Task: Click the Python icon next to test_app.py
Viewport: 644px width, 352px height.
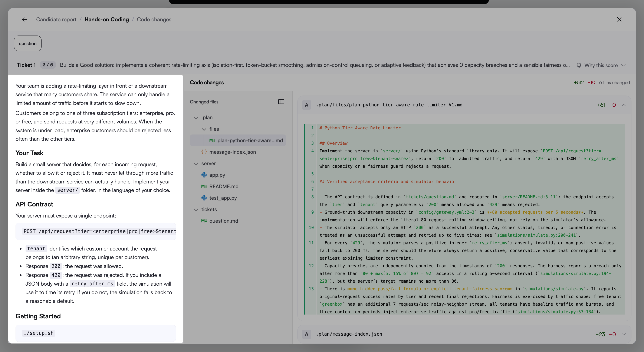Action: click(204, 198)
